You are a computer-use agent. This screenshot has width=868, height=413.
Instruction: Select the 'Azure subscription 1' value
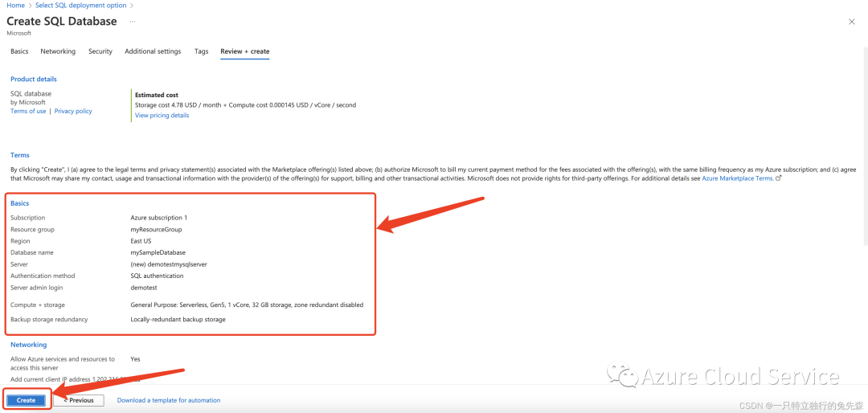click(159, 218)
